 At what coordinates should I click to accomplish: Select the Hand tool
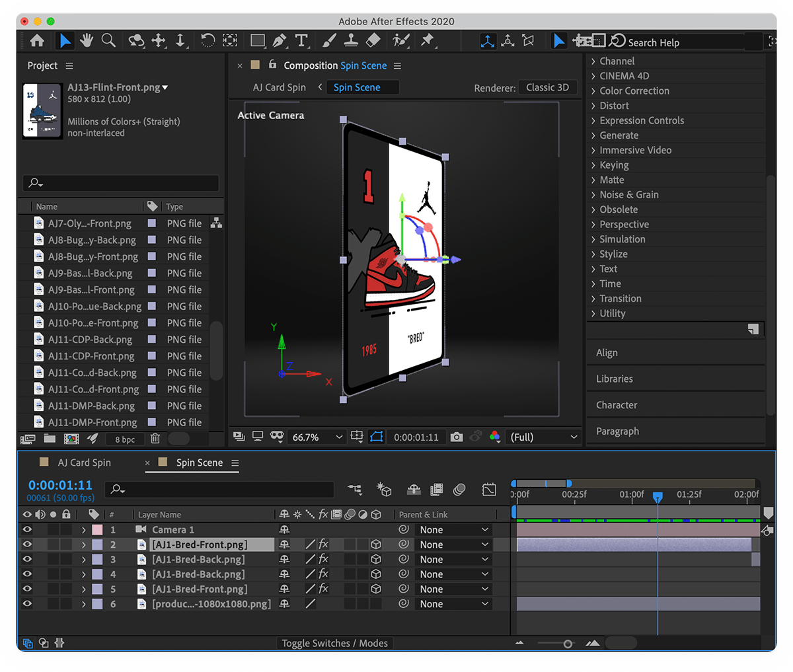point(86,41)
